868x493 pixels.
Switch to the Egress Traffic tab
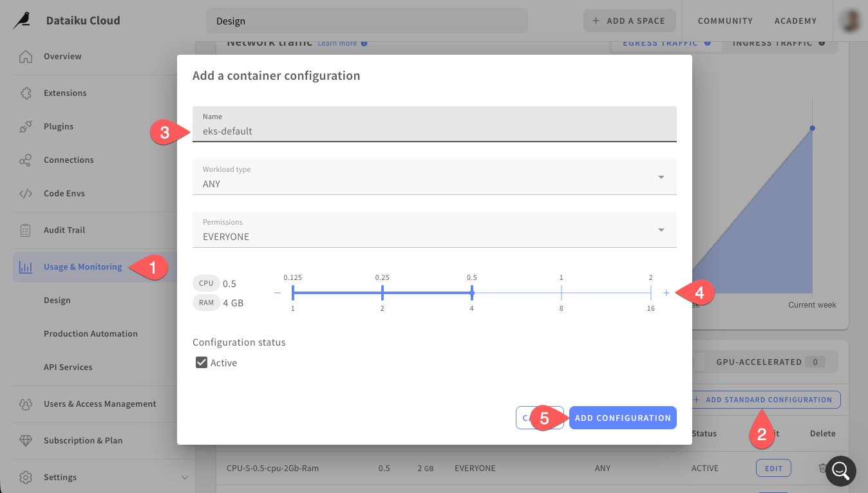point(665,43)
